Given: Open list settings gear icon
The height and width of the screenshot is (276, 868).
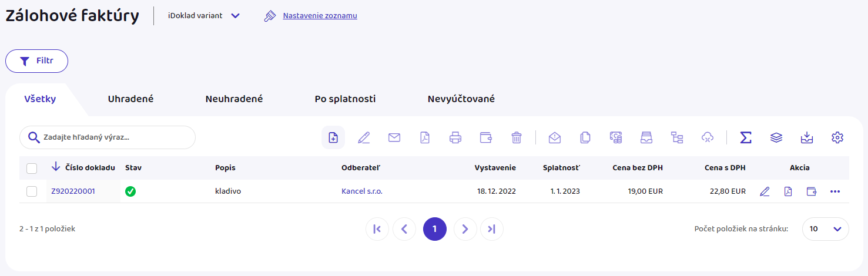Looking at the screenshot, I should pyautogui.click(x=837, y=137).
